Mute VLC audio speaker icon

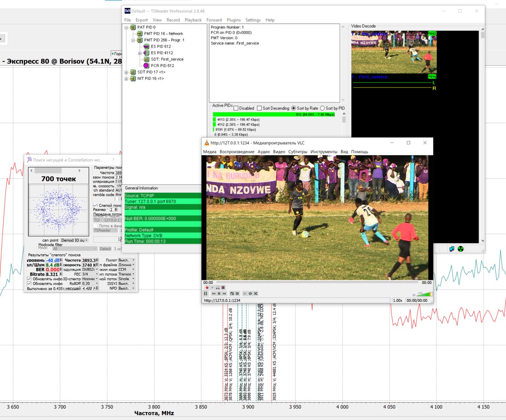pyautogui.click(x=414, y=295)
